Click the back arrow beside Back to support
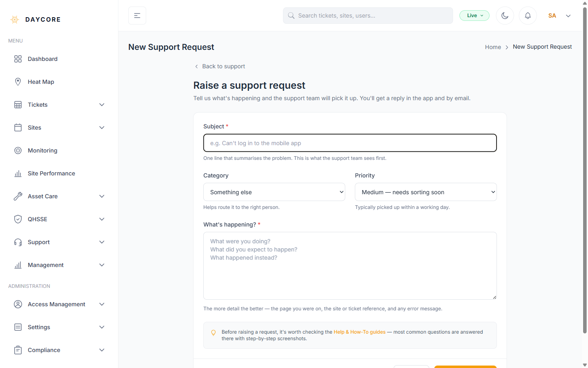 196,66
